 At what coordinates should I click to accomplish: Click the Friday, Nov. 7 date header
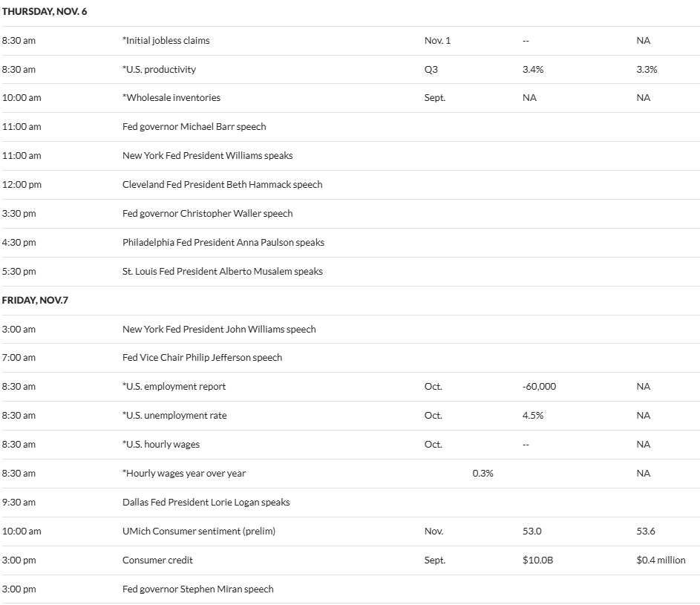coord(35,301)
